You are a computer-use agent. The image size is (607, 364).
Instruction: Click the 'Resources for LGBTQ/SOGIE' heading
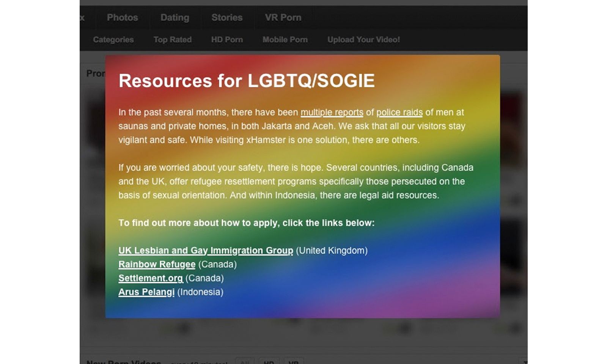[247, 81]
